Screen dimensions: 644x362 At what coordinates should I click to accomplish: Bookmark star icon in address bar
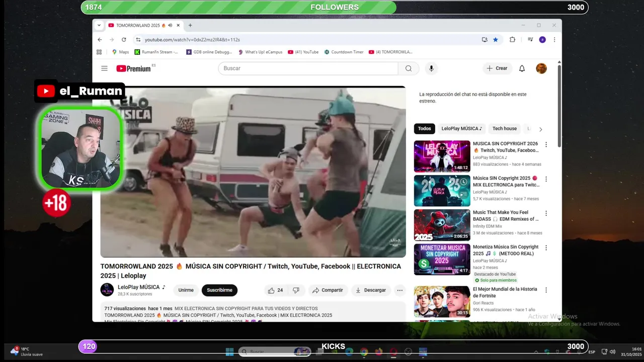(x=496, y=40)
